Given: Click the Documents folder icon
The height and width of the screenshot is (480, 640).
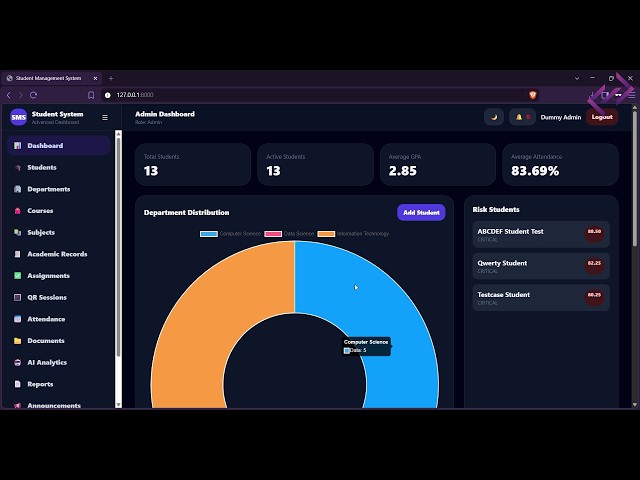Looking at the screenshot, I should [x=18, y=340].
